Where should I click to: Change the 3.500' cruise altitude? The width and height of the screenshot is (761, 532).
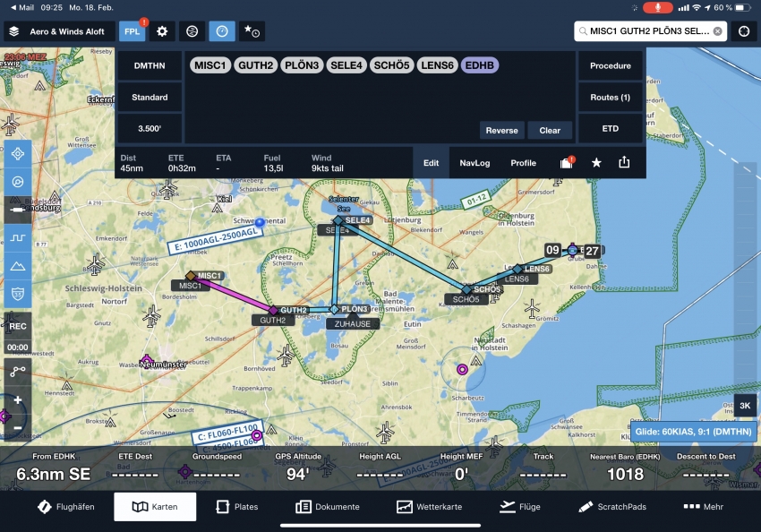(x=150, y=129)
